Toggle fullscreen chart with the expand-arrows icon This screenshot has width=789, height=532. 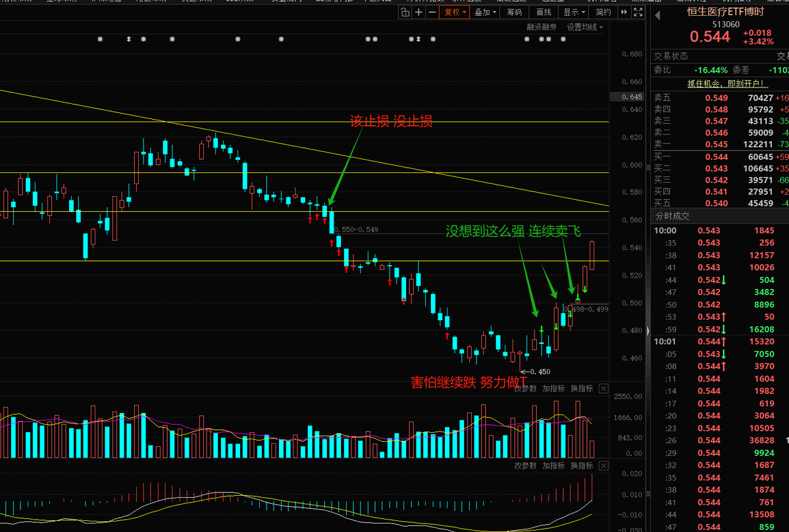[x=638, y=12]
